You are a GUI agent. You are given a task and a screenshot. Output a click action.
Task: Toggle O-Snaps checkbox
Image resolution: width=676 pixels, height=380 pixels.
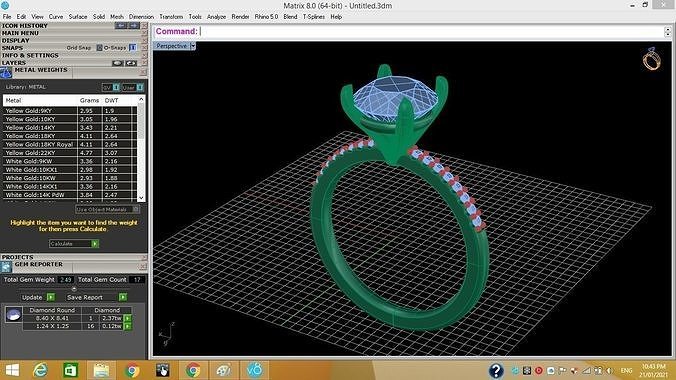coord(133,47)
